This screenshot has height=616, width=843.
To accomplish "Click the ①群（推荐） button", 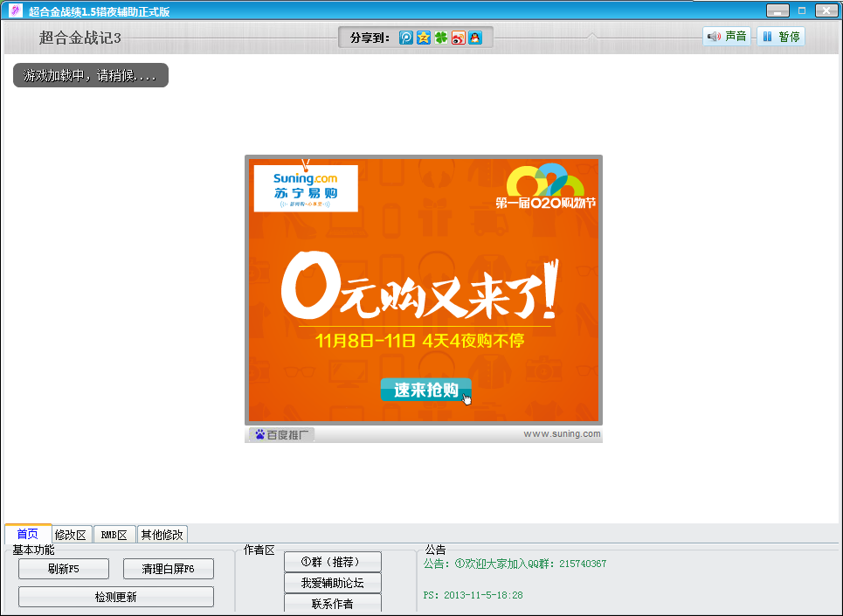I will point(333,562).
